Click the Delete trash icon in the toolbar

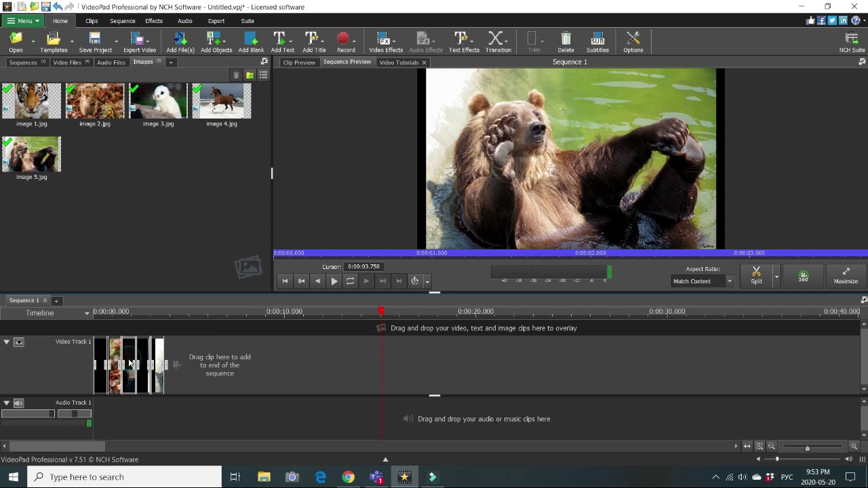click(x=566, y=42)
